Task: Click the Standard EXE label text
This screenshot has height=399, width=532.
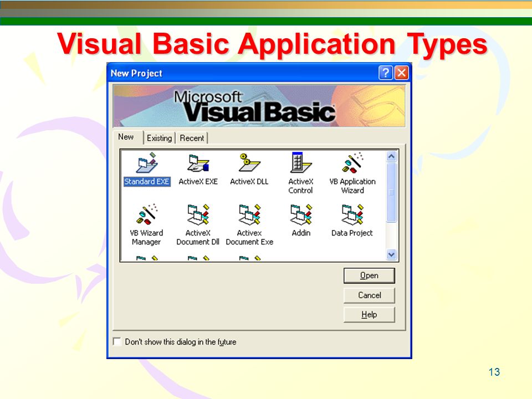Action: coord(146,182)
